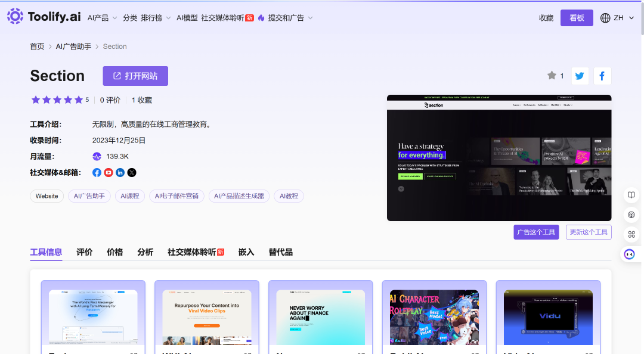Screen dimensions: 644x354
Task: Click the 1 收藏 count text
Action: [142, 100]
